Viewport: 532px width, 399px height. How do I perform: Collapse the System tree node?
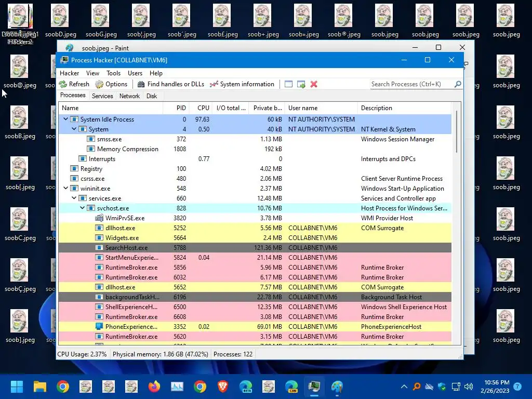pyautogui.click(x=74, y=129)
